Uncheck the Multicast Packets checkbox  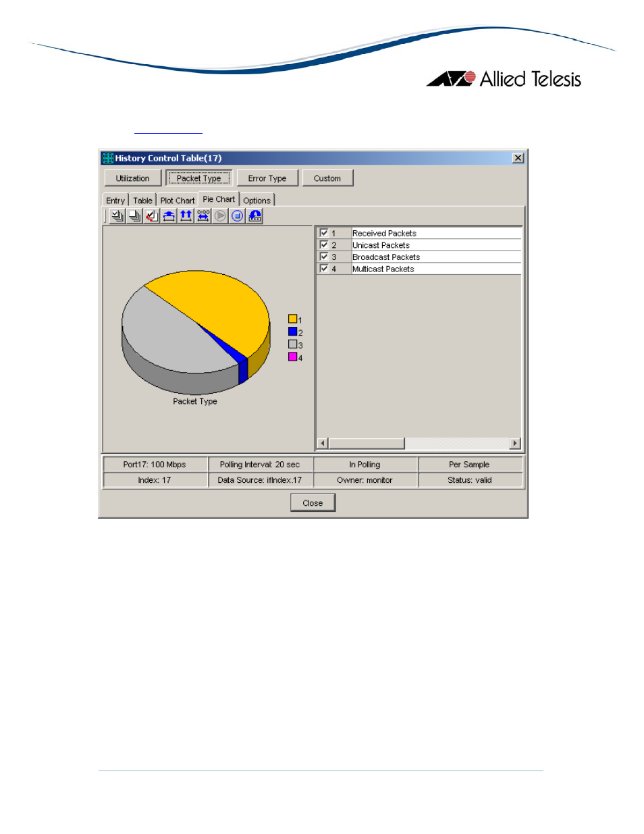point(324,268)
